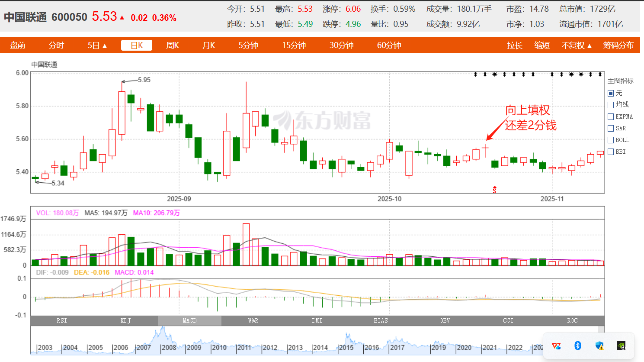This screenshot has height=362, width=644.
Task: Switch to the 周K tab
Action: (173, 45)
